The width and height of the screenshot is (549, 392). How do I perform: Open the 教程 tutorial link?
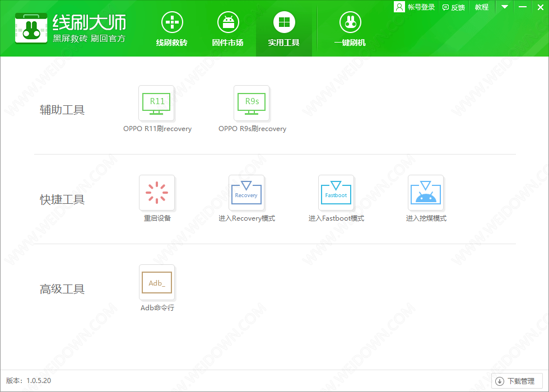482,7
